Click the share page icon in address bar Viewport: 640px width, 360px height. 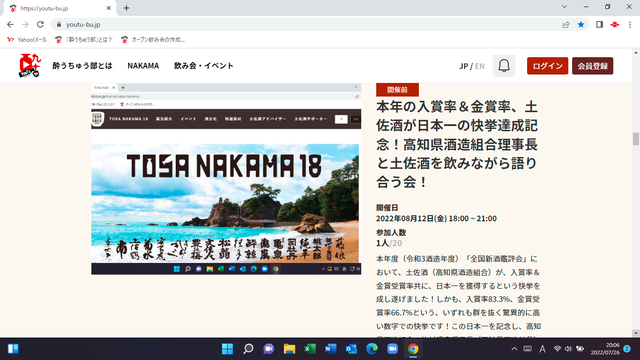pos(566,24)
